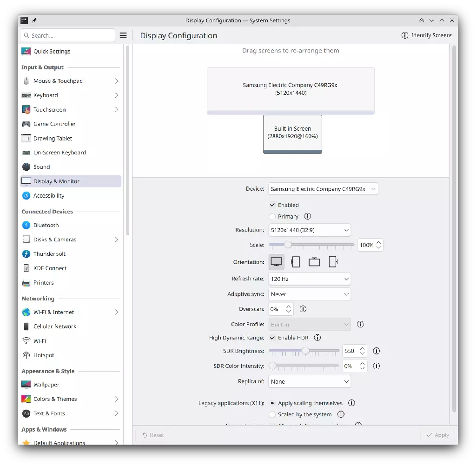Image resolution: width=476 pixels, height=466 pixels.
Task: Open the Refresh rate dropdown
Action: coord(309,279)
